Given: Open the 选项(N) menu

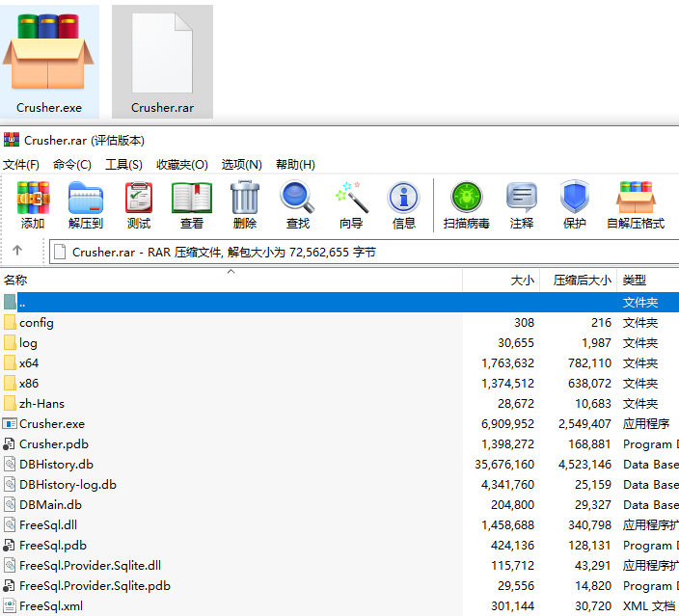Looking at the screenshot, I should click(242, 165).
